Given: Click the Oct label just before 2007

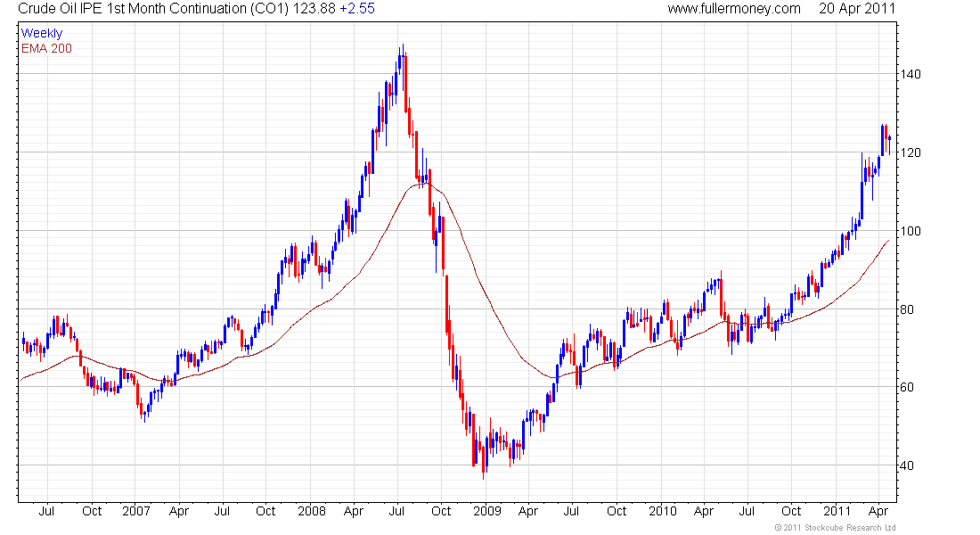Looking at the screenshot, I should 92,511.
